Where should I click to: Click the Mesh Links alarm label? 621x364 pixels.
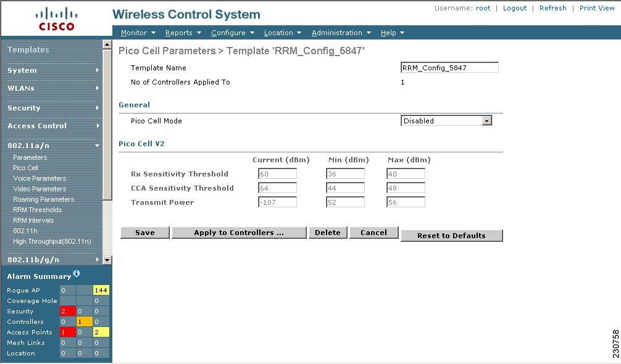(x=25, y=342)
